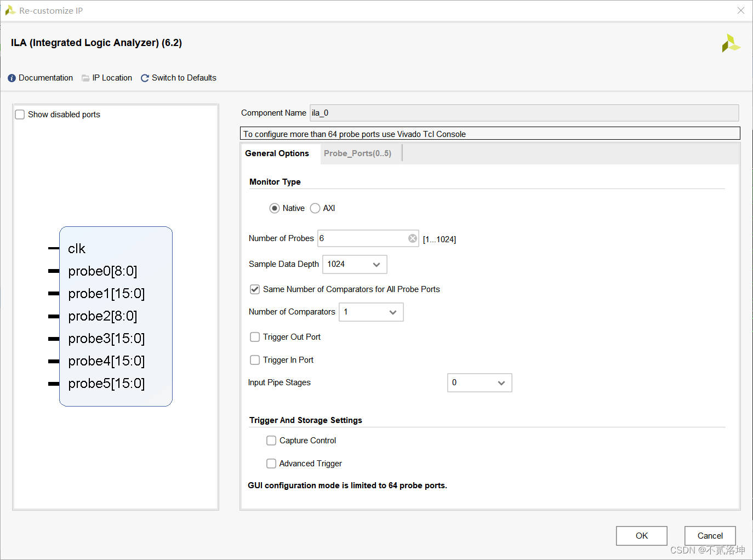
Task: Click the OK button
Action: (642, 536)
